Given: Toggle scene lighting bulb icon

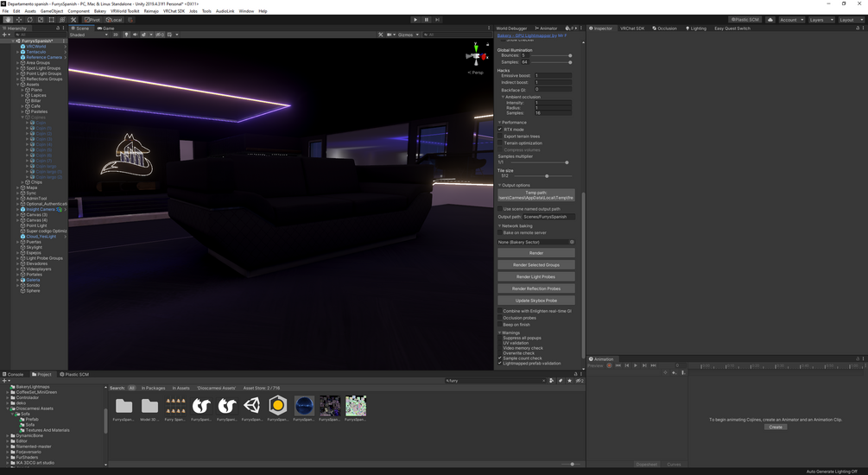Looking at the screenshot, I should pos(126,35).
